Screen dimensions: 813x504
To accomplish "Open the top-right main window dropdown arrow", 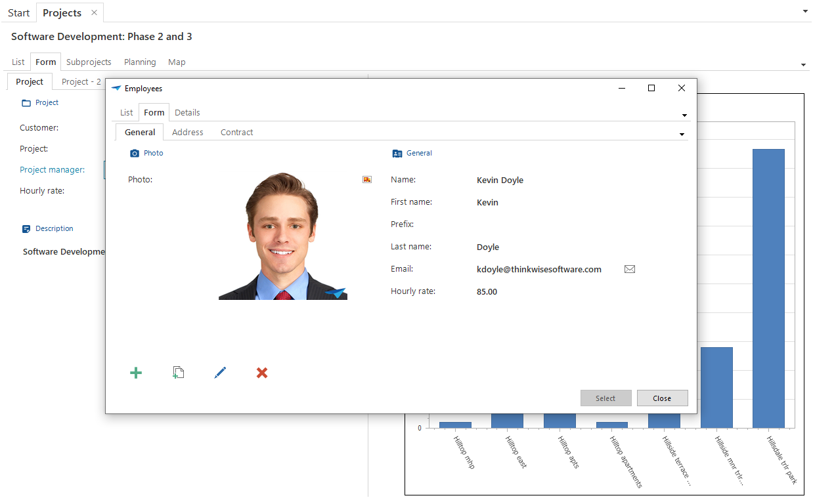I will [805, 11].
